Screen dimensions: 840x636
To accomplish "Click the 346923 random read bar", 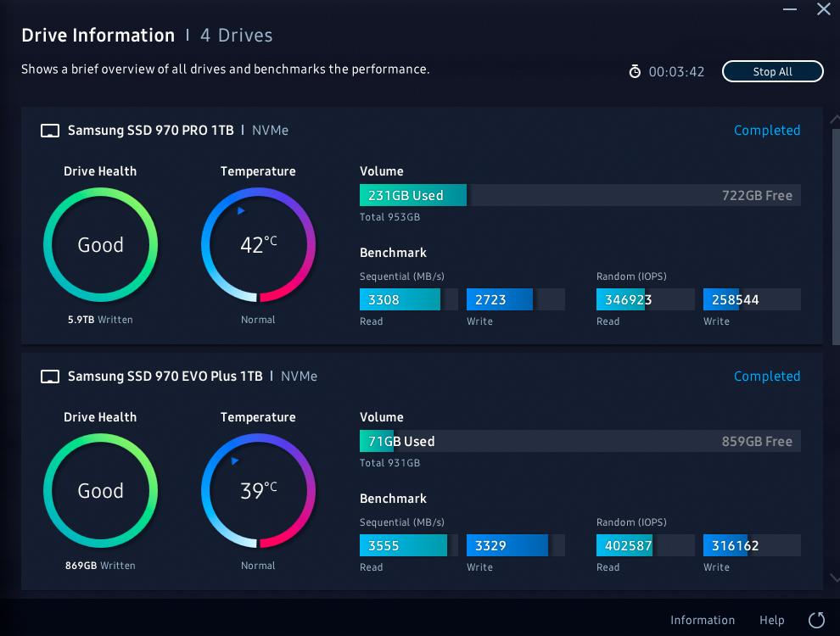I will click(x=646, y=299).
